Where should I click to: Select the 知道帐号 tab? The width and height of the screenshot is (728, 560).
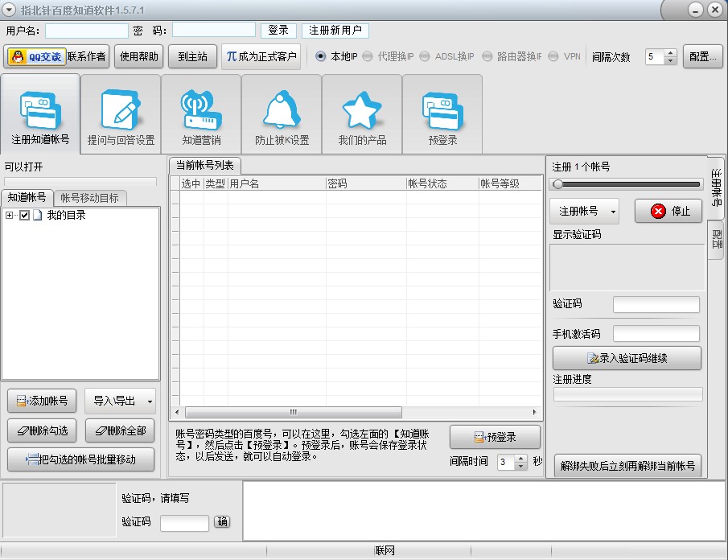pyautogui.click(x=27, y=196)
